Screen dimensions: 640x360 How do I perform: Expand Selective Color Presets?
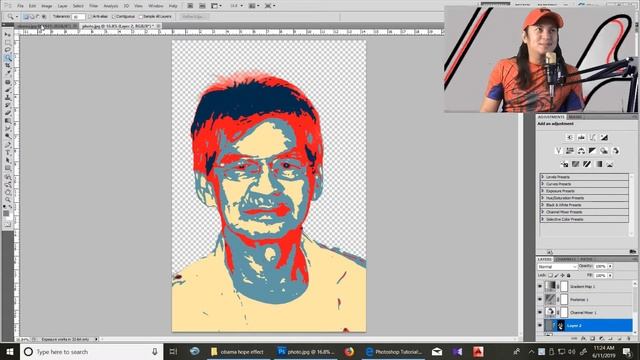[543, 219]
